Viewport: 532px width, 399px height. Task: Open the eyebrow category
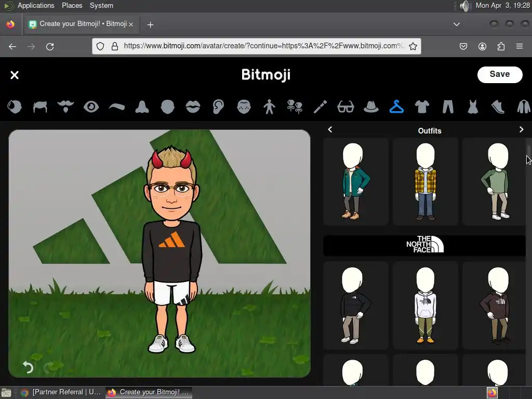click(x=116, y=107)
